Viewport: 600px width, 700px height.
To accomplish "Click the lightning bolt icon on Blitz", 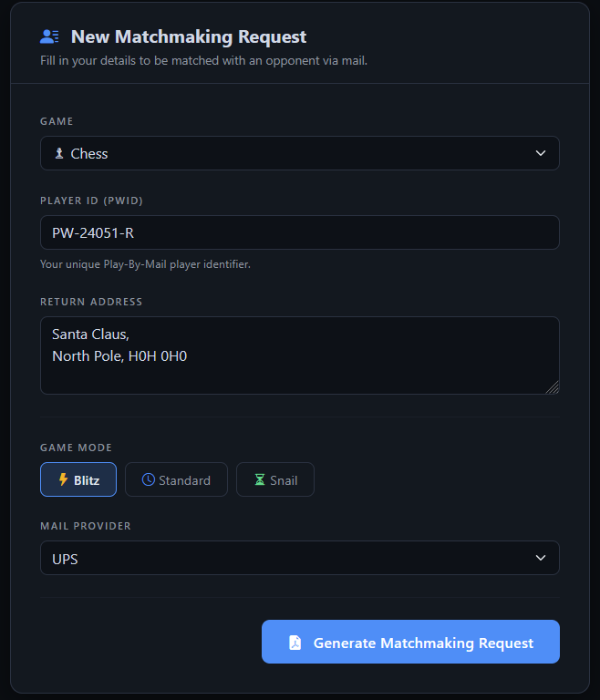I will click(x=63, y=480).
